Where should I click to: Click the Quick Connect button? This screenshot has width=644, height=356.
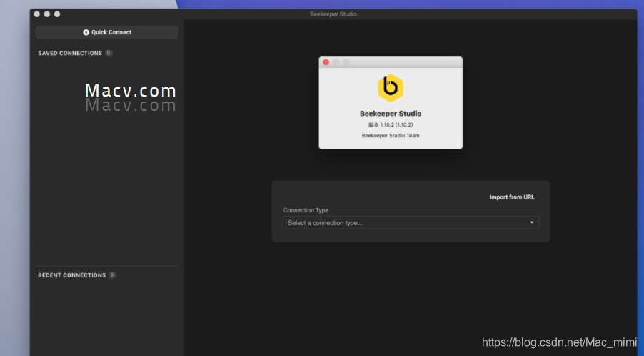[107, 32]
